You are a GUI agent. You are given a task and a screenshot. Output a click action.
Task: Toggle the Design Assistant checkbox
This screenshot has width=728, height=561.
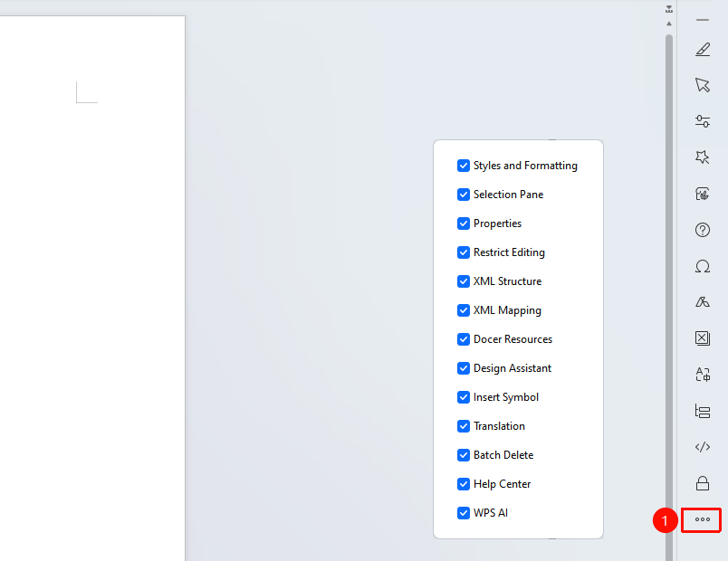(x=464, y=368)
